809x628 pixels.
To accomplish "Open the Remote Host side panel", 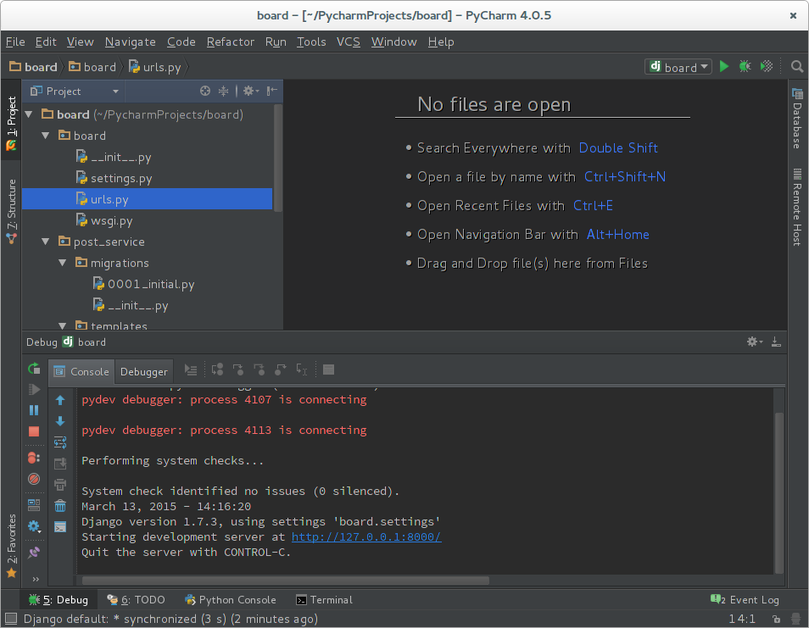I will [x=797, y=206].
